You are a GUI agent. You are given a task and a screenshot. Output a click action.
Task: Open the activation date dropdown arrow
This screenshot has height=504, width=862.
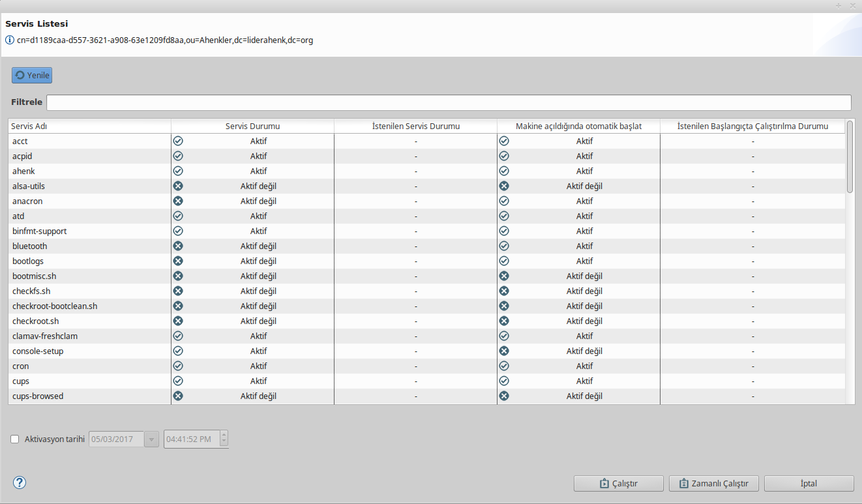(x=151, y=439)
